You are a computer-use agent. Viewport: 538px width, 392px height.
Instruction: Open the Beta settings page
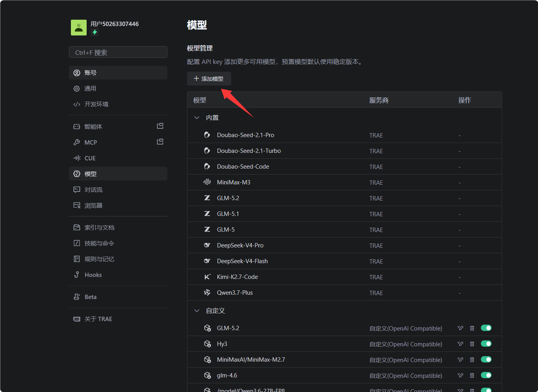[x=118, y=297]
